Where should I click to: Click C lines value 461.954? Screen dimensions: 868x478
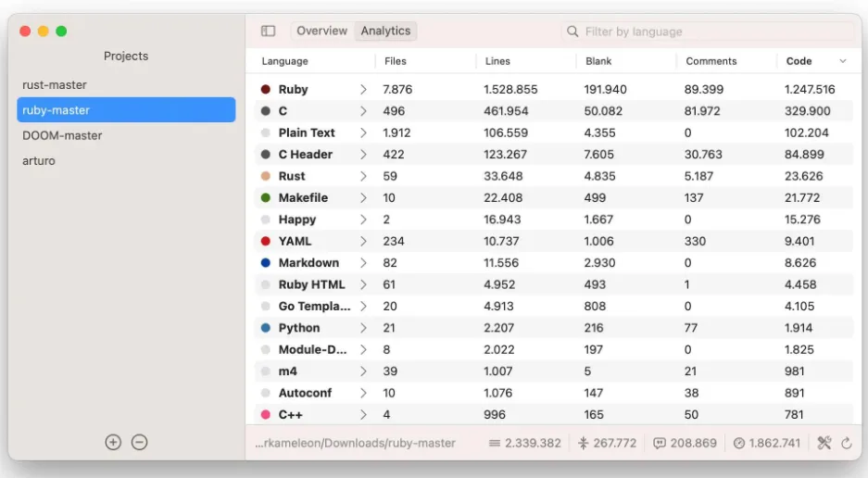click(x=506, y=111)
